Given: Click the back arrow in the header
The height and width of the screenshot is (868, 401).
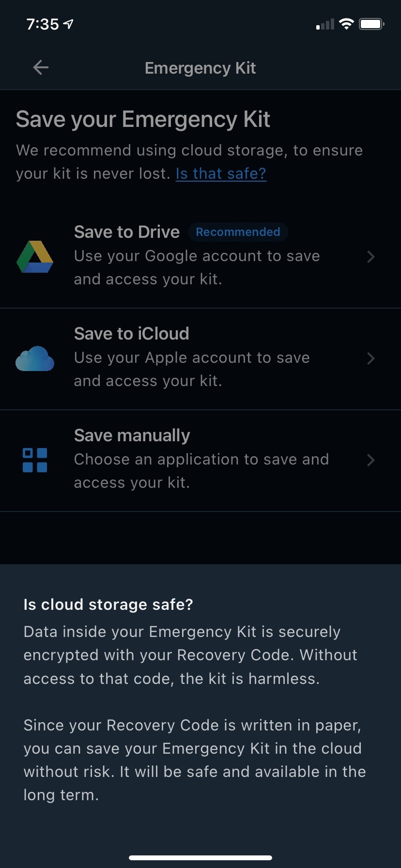Looking at the screenshot, I should (x=40, y=67).
